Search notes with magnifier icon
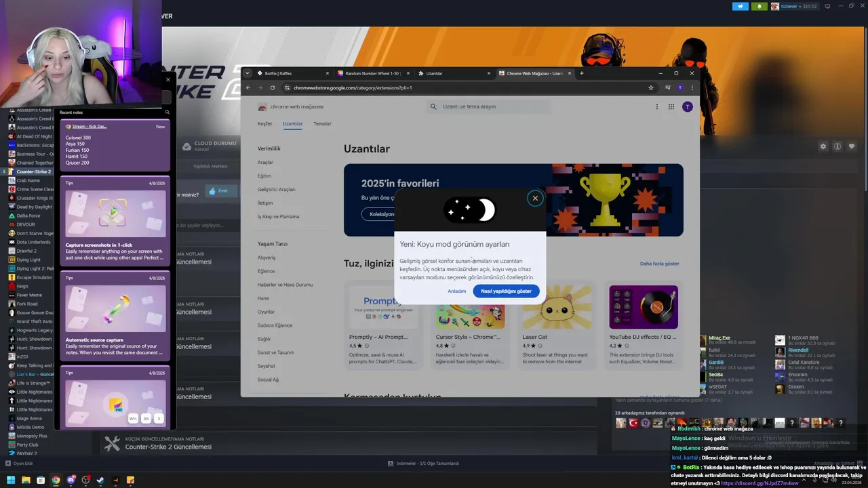The image size is (868, 488). click(167, 113)
